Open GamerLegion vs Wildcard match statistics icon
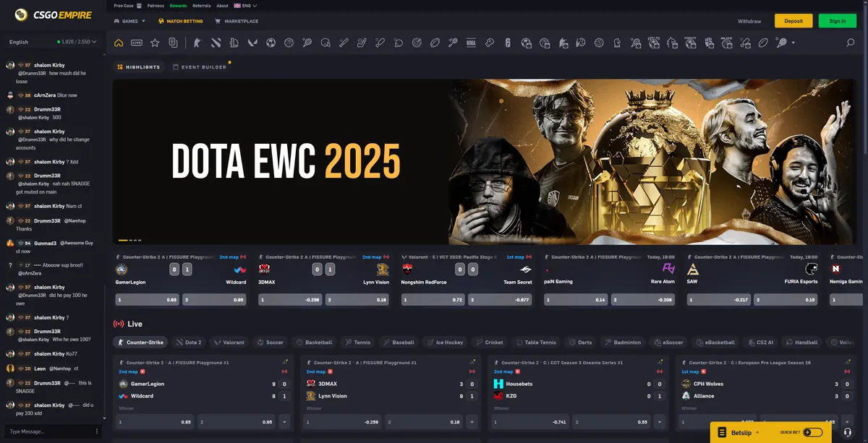This screenshot has height=443, width=868. [284, 361]
